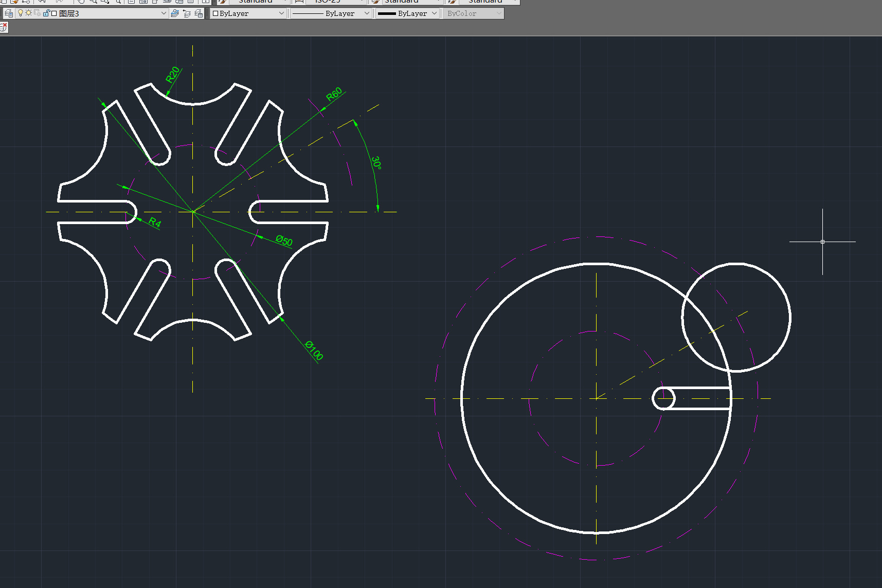Toggle the sun icon to freeze layer 图层3

point(28,13)
